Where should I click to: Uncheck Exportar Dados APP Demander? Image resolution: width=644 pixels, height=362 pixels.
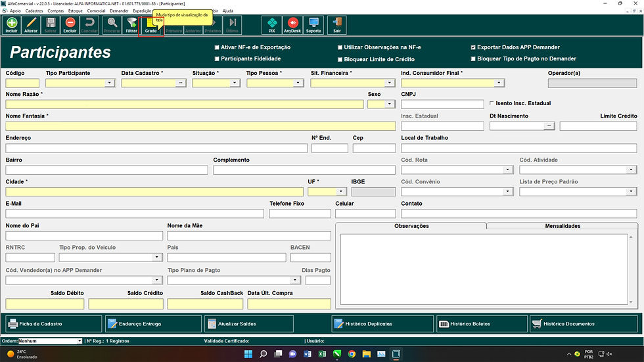[x=473, y=47]
